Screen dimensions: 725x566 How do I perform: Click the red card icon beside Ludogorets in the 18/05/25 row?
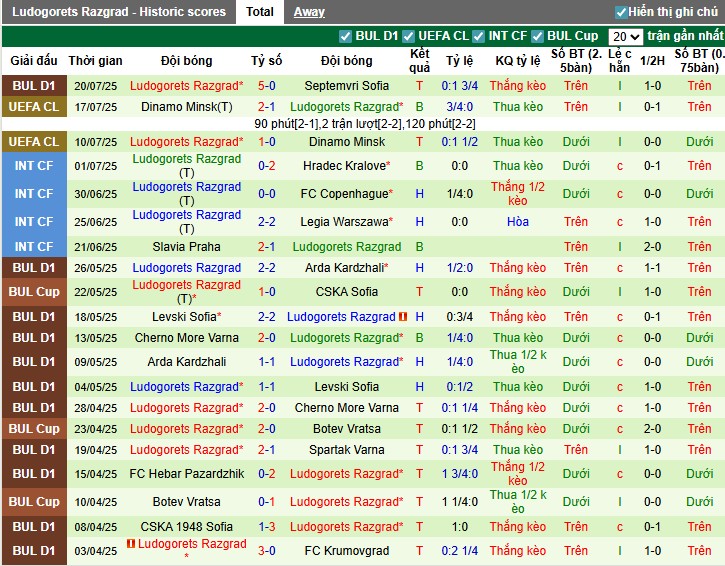click(403, 317)
